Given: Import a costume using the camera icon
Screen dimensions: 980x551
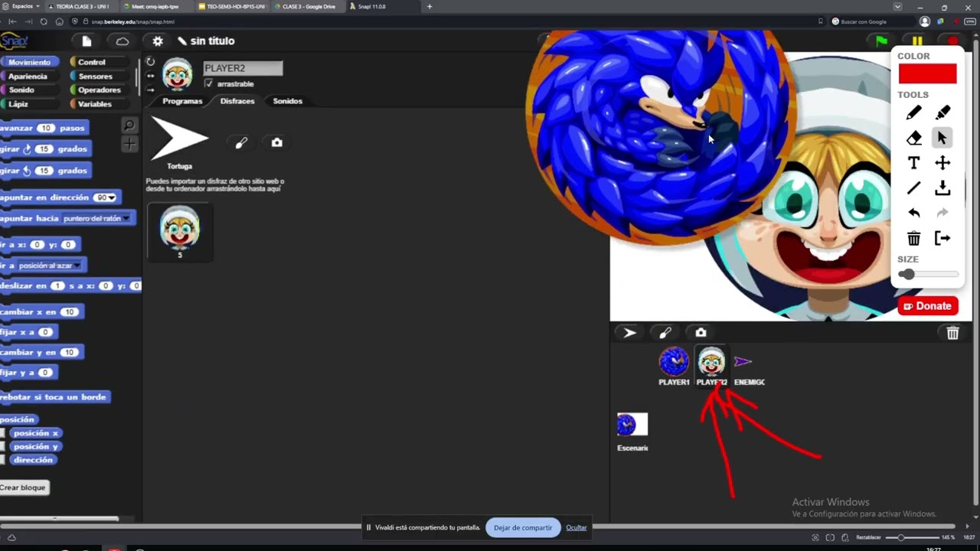Looking at the screenshot, I should (x=277, y=142).
